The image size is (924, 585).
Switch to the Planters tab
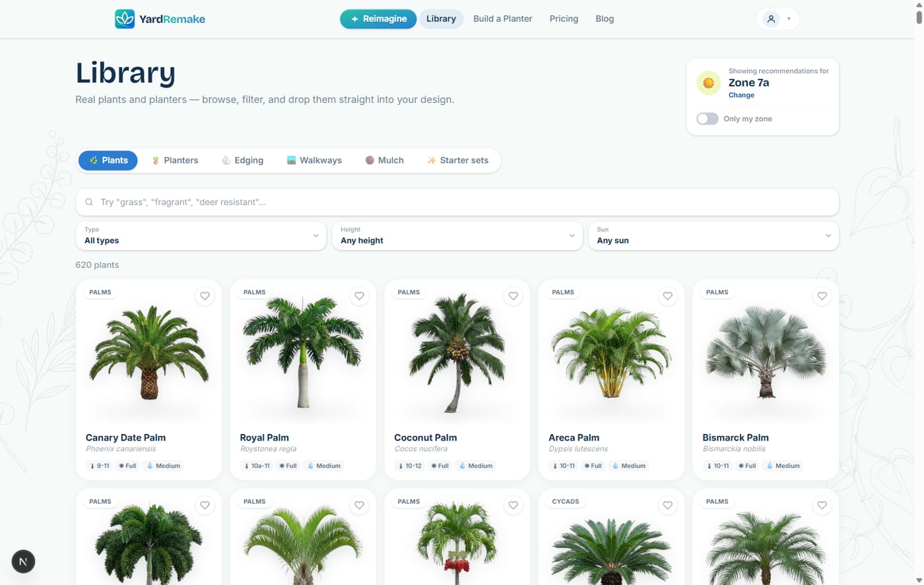point(175,160)
